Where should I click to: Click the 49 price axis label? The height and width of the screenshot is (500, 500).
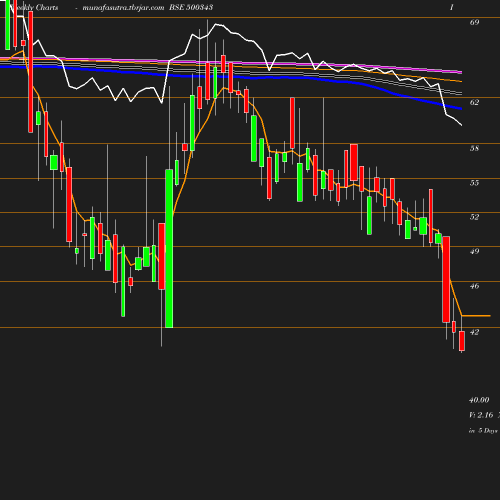pos(474,251)
